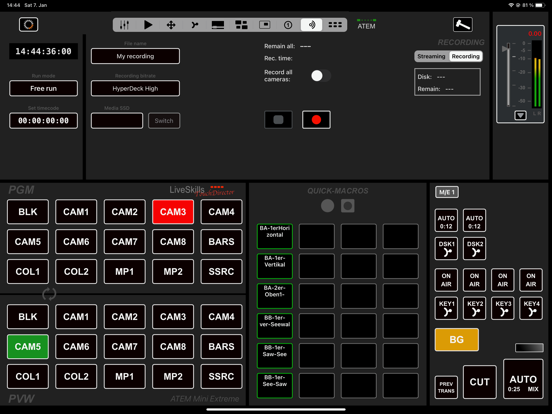552x414 pixels.
Task: Swap PGM and PVW with cycle arrows icon
Action: pos(49,294)
